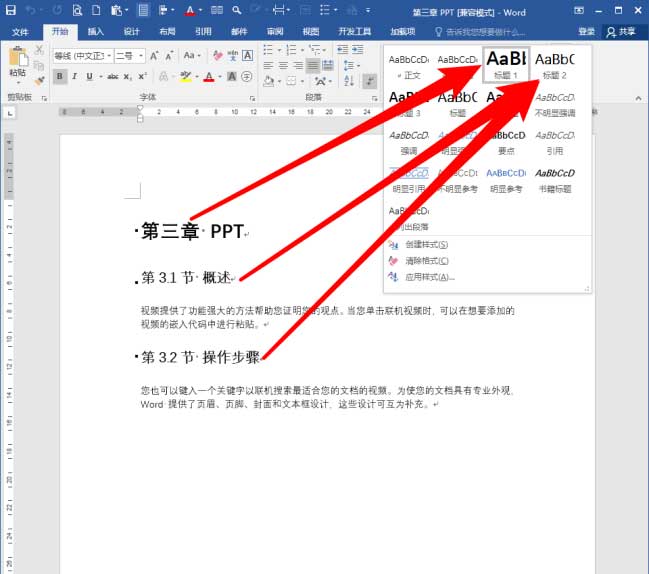Click the paragraph shading paint bucket
The width and height of the screenshot is (649, 574).
268,81
